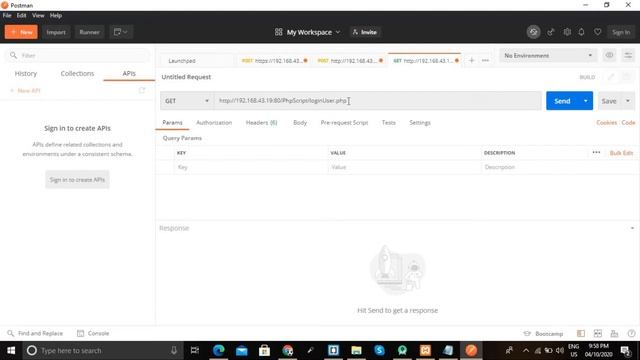
Task: Click the sidebar Filter input
Action: [77, 55]
